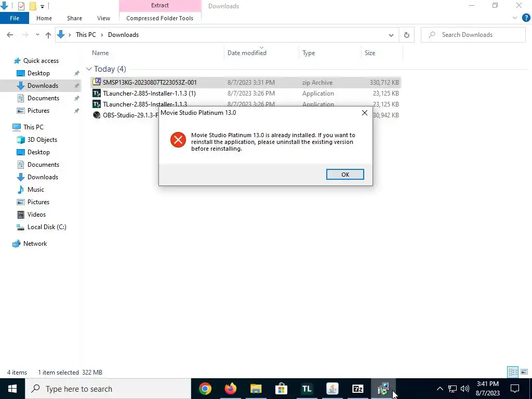Open Local Disk (C:) in sidebar
This screenshot has width=532, height=399.
(47, 227)
